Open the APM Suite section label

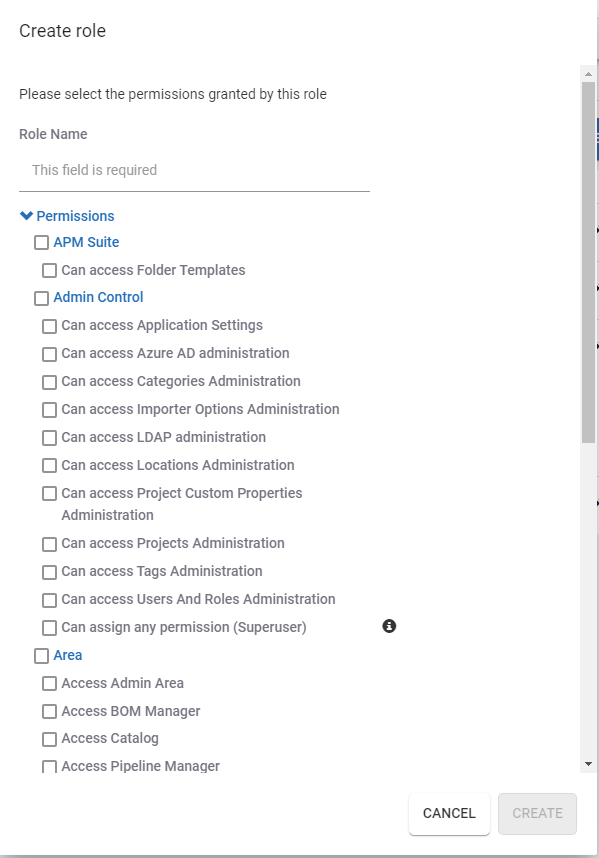[x=86, y=242]
